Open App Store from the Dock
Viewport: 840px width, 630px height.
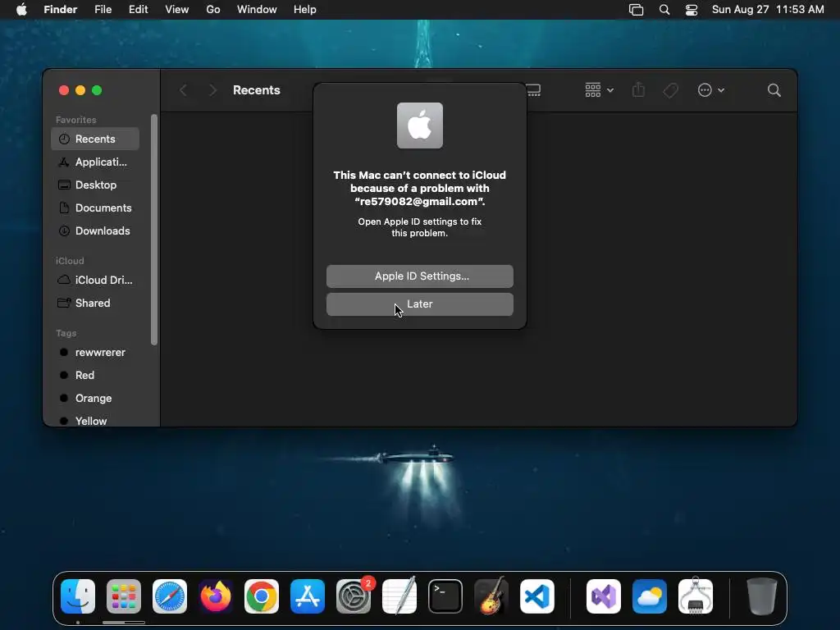coord(308,596)
